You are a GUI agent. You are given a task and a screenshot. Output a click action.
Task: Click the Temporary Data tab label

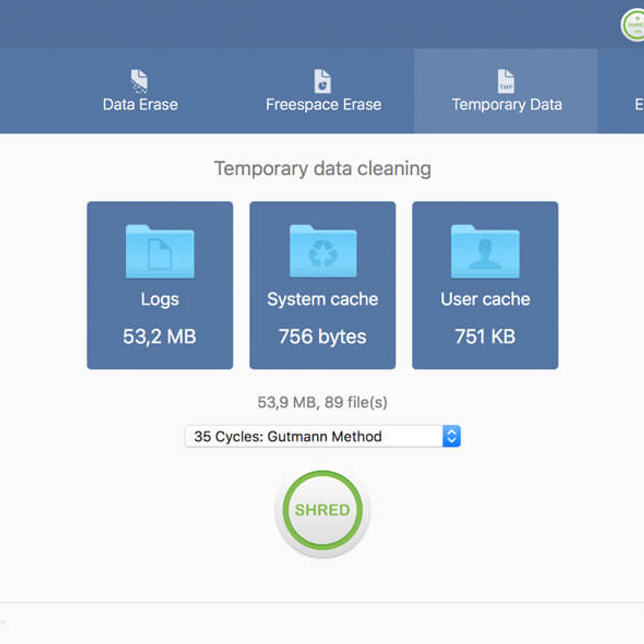click(507, 105)
